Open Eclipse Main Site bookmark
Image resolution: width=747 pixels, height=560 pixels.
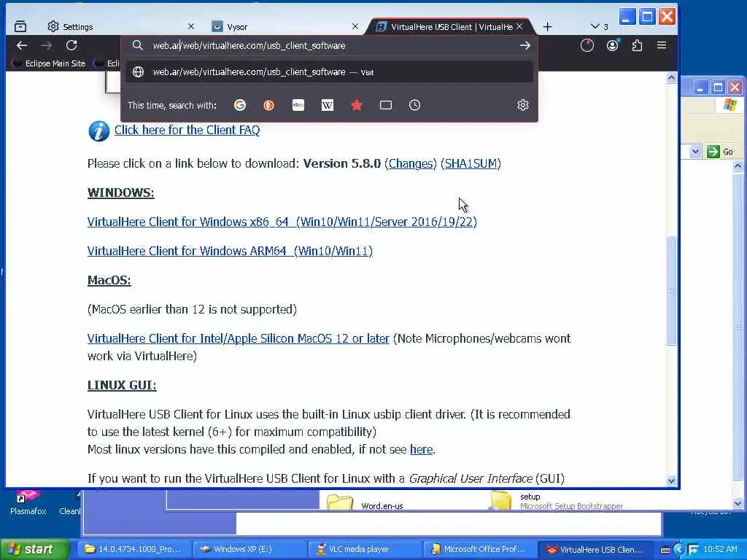(x=49, y=63)
